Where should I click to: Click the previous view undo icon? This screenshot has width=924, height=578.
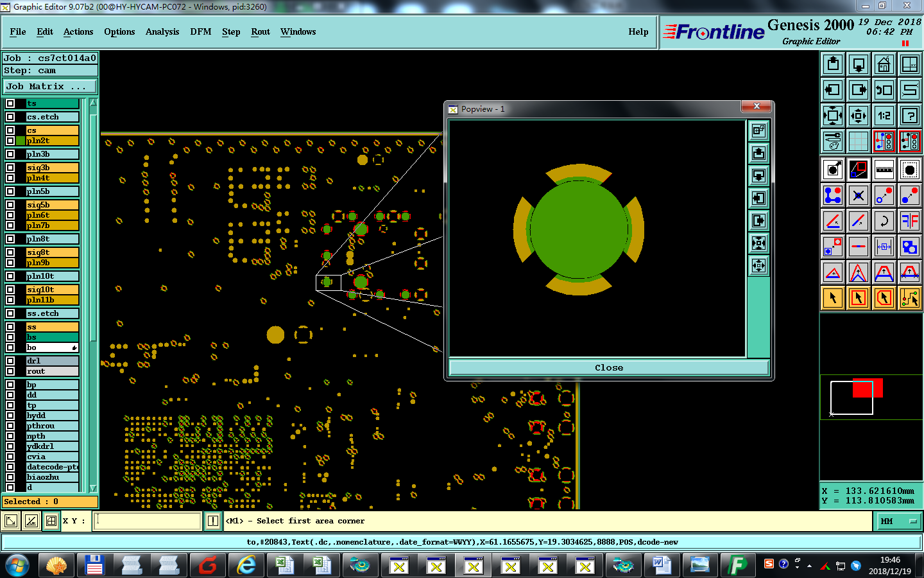pyautogui.click(x=884, y=90)
